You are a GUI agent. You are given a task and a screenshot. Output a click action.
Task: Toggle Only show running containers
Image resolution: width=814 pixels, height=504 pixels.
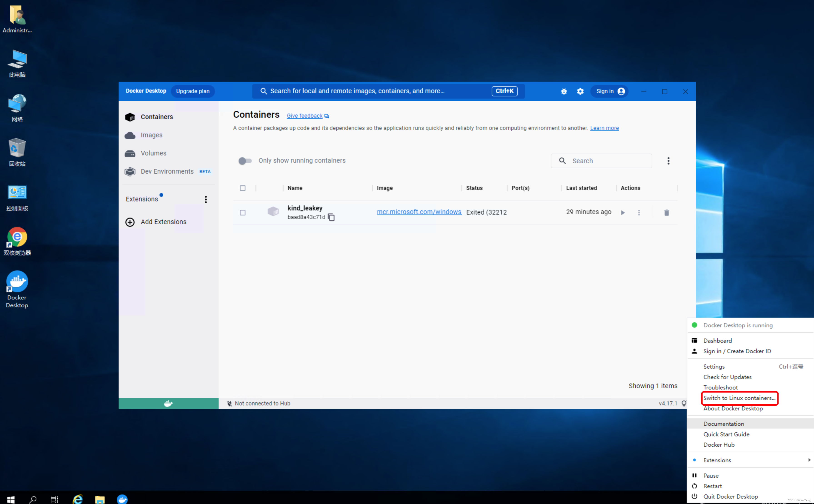click(245, 161)
